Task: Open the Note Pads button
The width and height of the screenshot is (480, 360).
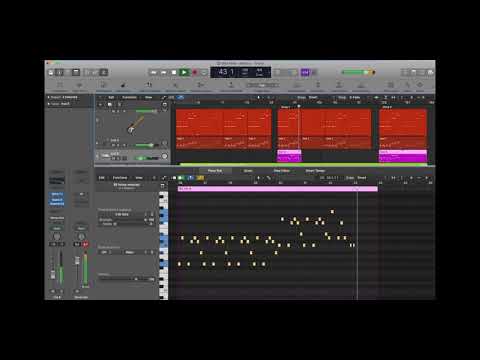Action: (x=413, y=72)
